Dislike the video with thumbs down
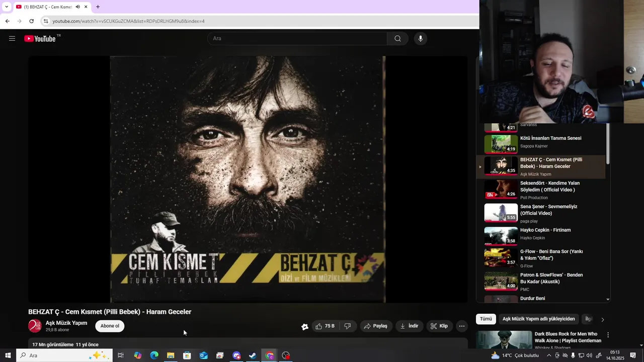The width and height of the screenshot is (644, 362). (x=348, y=326)
